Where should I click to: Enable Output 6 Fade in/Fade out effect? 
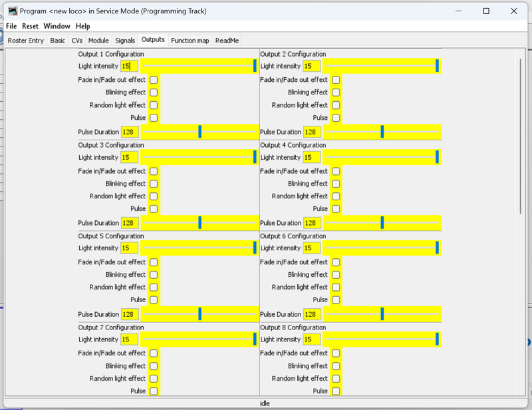coord(336,262)
